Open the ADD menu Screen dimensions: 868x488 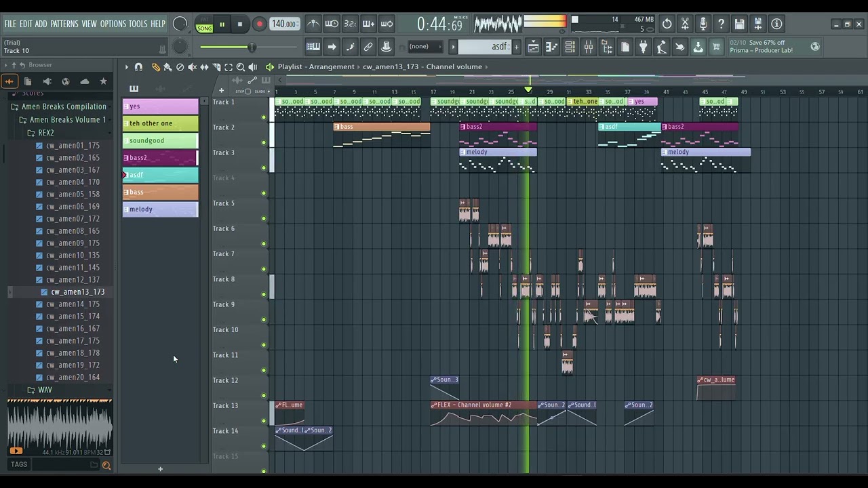point(41,24)
